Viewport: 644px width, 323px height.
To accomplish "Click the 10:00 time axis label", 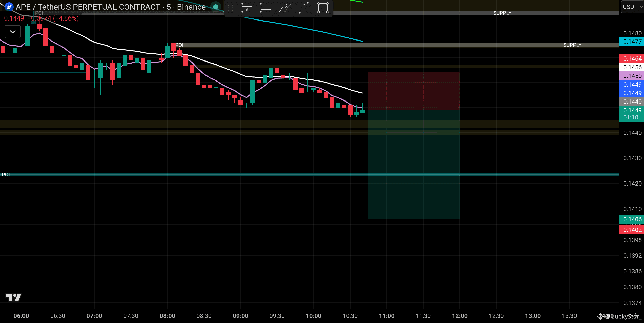I will (314, 316).
